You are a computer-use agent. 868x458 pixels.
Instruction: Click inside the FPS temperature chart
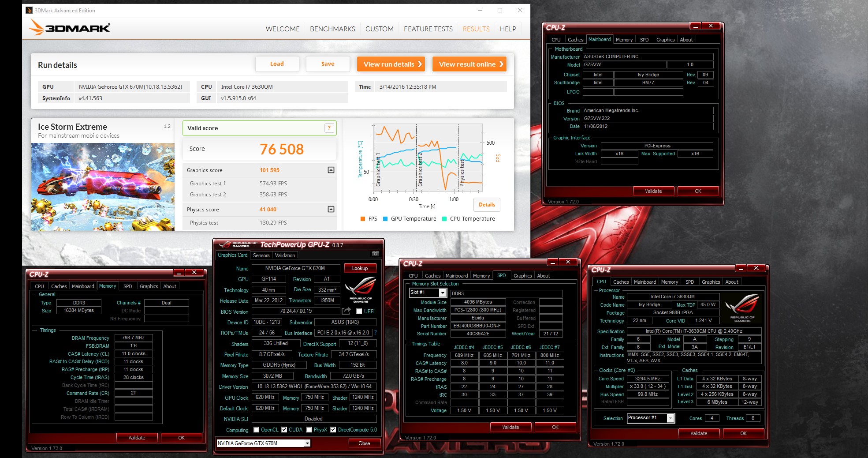[428, 158]
